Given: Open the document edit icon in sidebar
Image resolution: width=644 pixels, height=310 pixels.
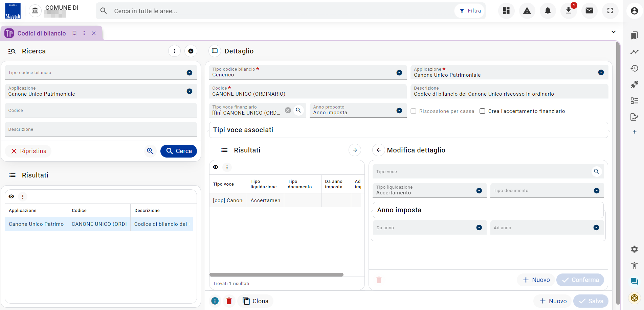Looking at the screenshot, I should pos(635,117).
